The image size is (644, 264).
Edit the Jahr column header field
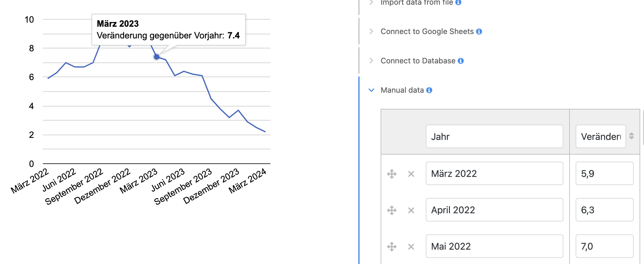[x=494, y=136]
